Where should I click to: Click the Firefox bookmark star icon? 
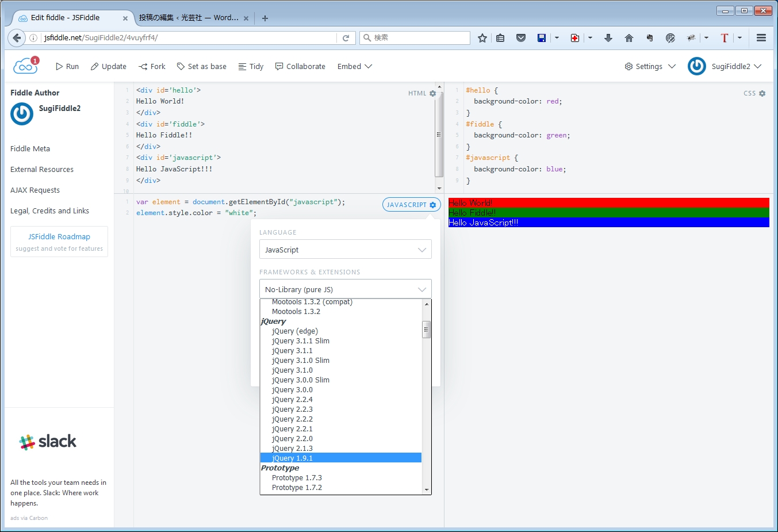click(482, 38)
